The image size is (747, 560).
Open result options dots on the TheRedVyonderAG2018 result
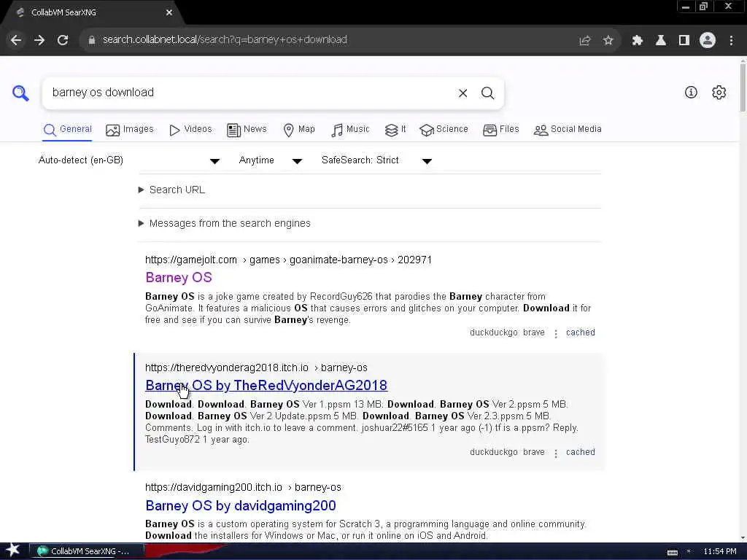pos(555,453)
